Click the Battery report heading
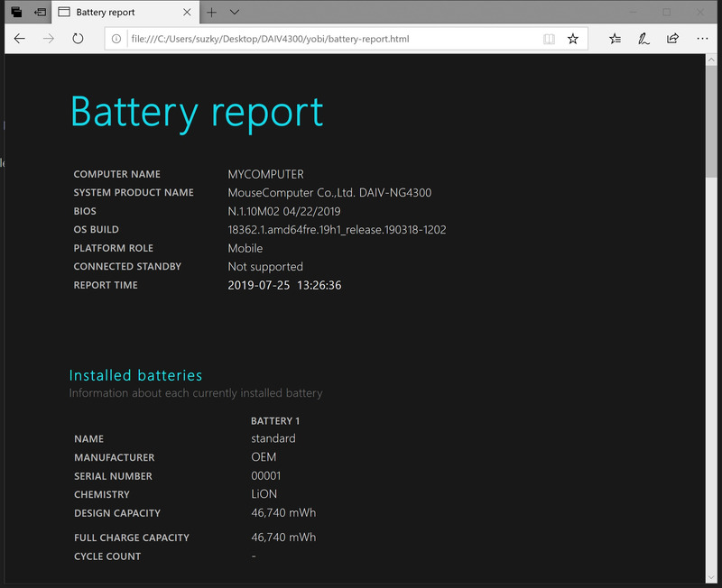Image resolution: width=722 pixels, height=588 pixels. 197,112
